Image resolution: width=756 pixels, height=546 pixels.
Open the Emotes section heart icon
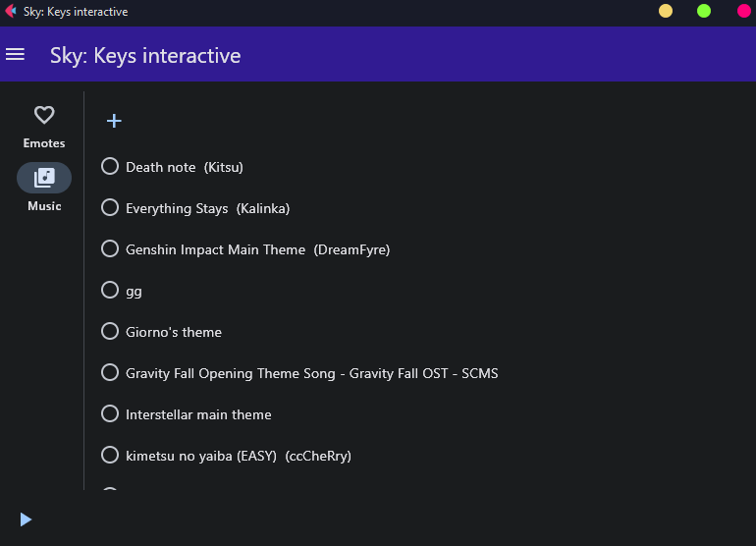(x=44, y=115)
